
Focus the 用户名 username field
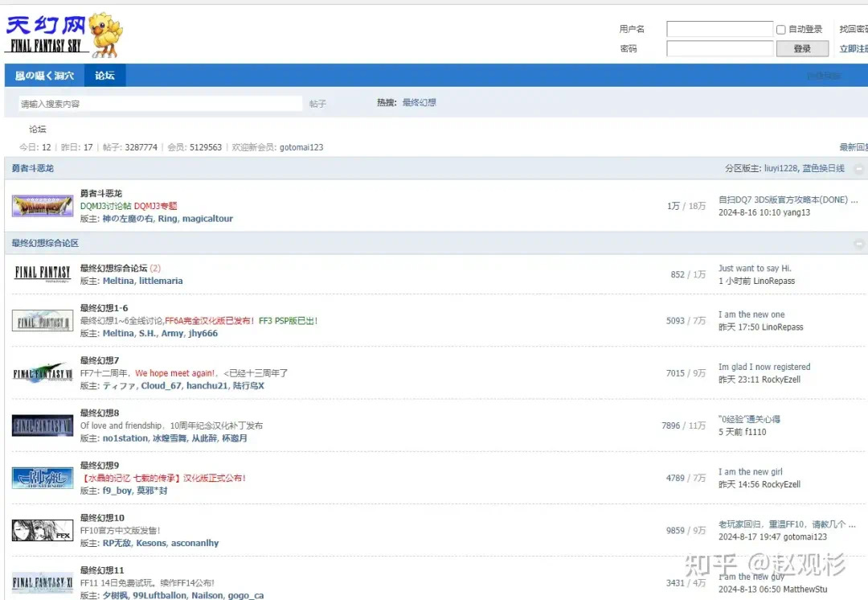[719, 29]
